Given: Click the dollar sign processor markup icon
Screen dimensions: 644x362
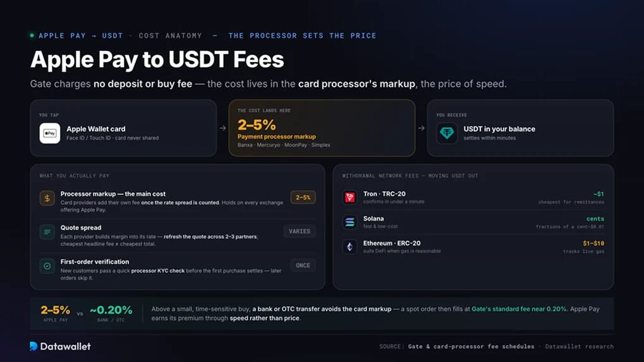Looking at the screenshot, I should [x=47, y=198].
